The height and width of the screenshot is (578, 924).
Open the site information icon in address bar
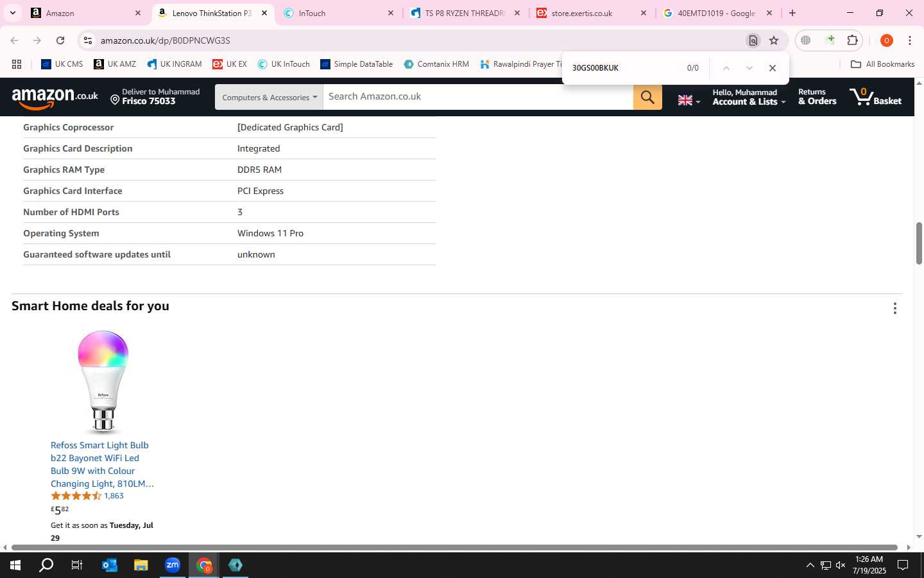88,40
